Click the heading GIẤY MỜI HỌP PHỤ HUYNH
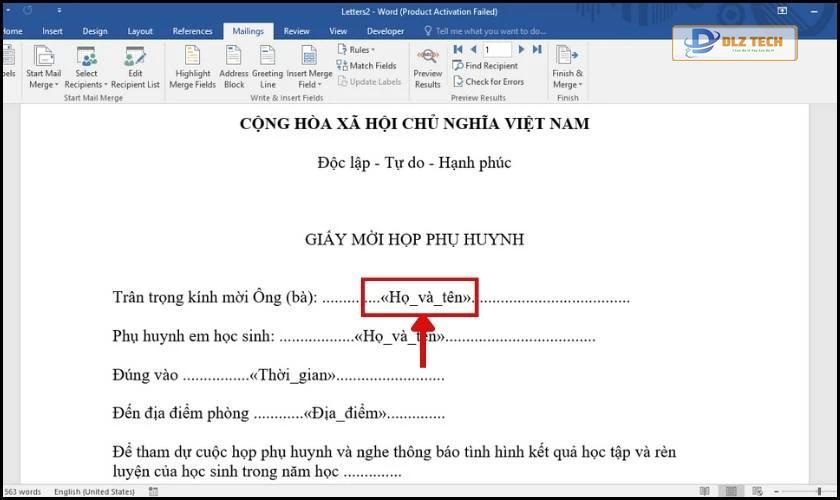The width and height of the screenshot is (840, 500). [x=414, y=239]
